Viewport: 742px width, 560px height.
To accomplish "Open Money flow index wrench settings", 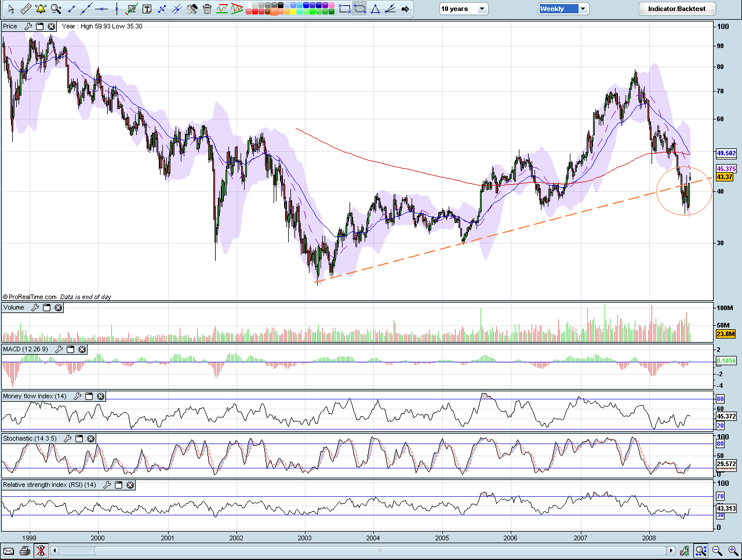I will [77, 396].
